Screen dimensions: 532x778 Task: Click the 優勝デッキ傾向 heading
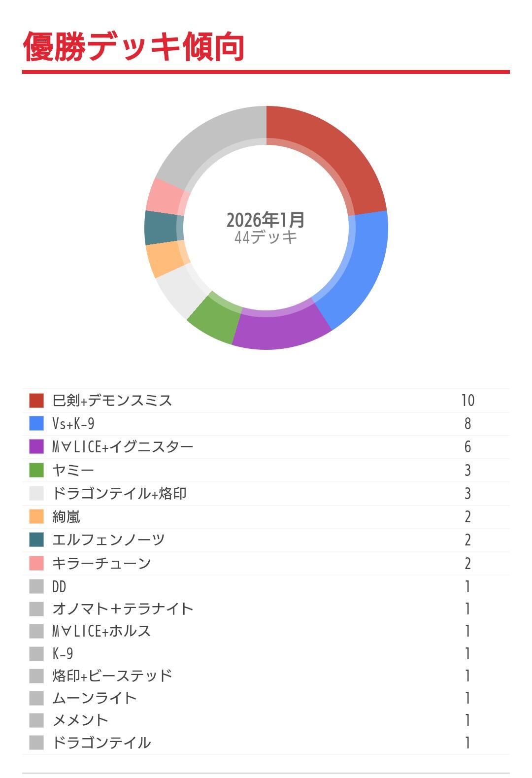(x=134, y=47)
